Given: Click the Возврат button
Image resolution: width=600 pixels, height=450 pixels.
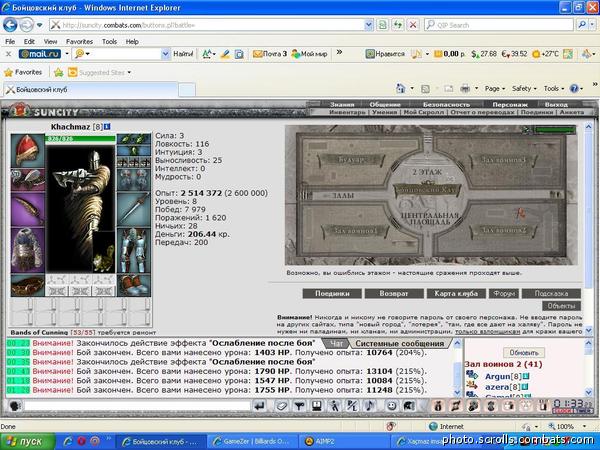Looking at the screenshot, I should click(x=394, y=293).
